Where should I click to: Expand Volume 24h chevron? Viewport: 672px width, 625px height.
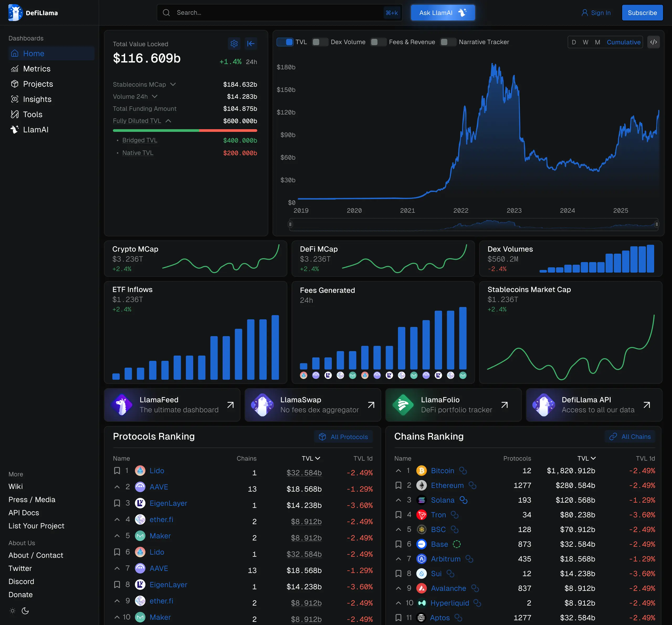(x=155, y=96)
